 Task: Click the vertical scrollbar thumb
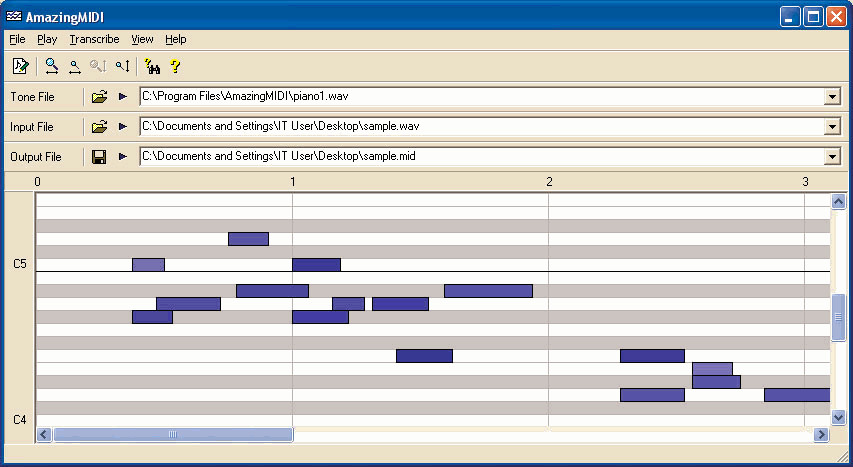tap(838, 317)
